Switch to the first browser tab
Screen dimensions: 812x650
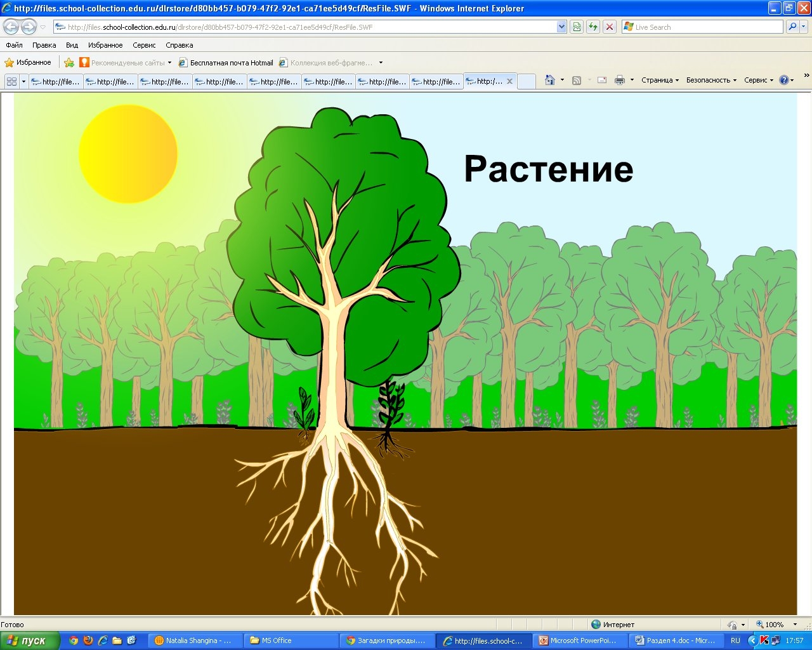point(56,81)
